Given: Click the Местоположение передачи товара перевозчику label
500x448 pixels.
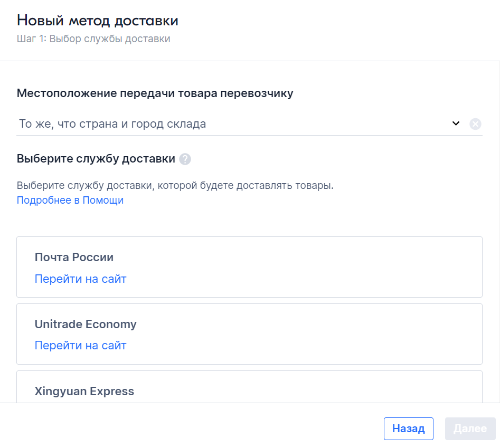Looking at the screenshot, I should click(x=155, y=93).
